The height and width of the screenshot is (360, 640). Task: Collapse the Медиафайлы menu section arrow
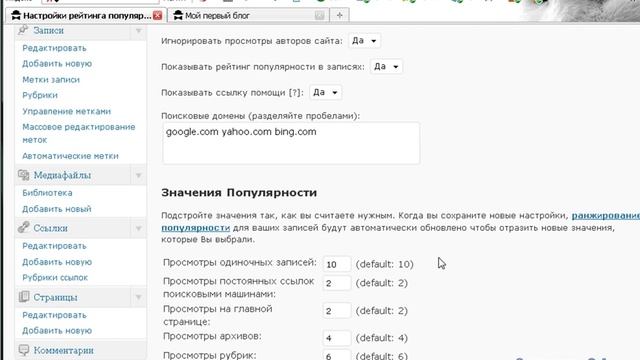(138, 176)
